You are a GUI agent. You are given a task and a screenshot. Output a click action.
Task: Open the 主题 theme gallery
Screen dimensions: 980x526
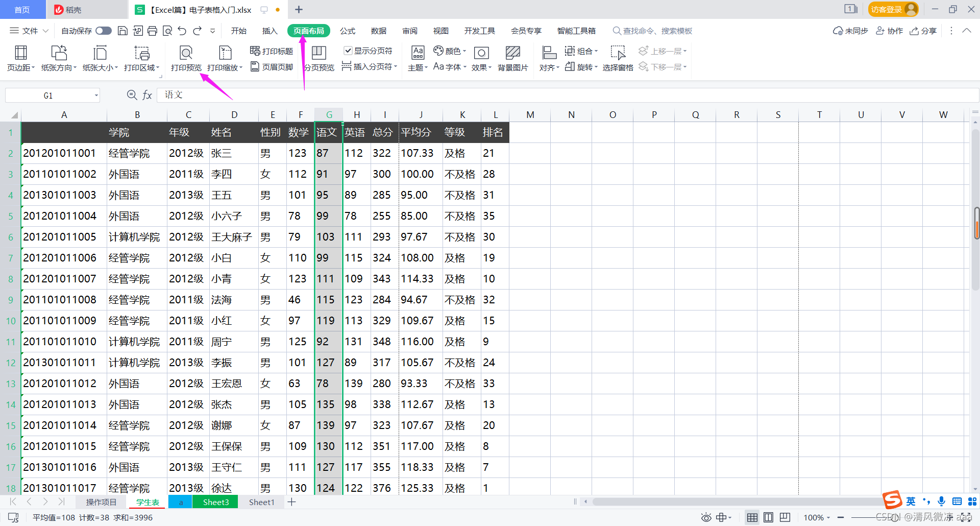(418, 58)
